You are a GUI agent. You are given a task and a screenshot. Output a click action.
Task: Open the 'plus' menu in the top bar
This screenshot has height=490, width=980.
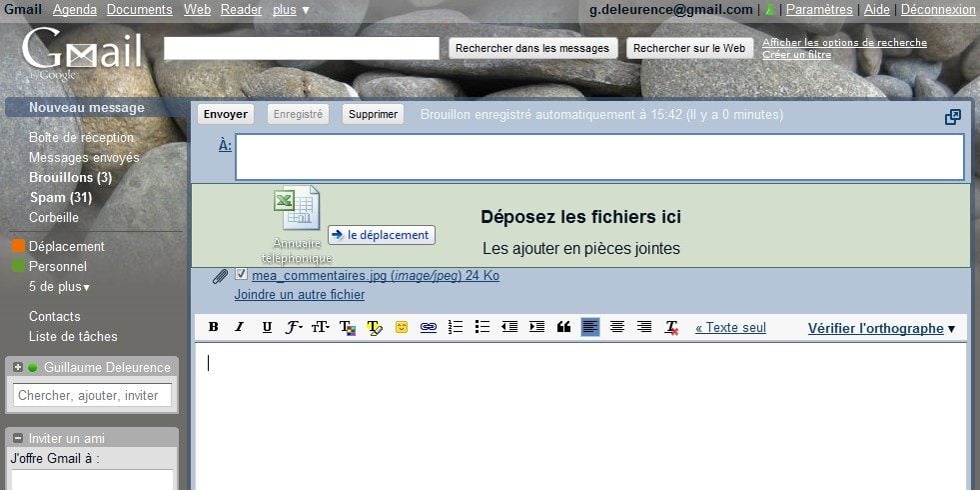click(291, 10)
